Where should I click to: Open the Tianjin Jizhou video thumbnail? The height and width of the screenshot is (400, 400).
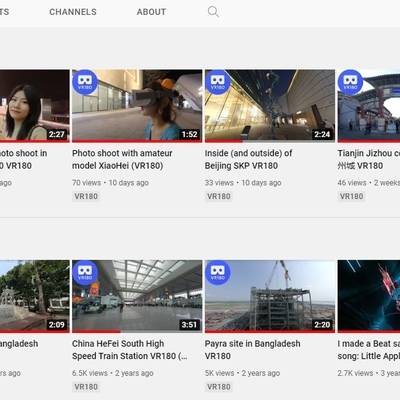[x=369, y=106]
